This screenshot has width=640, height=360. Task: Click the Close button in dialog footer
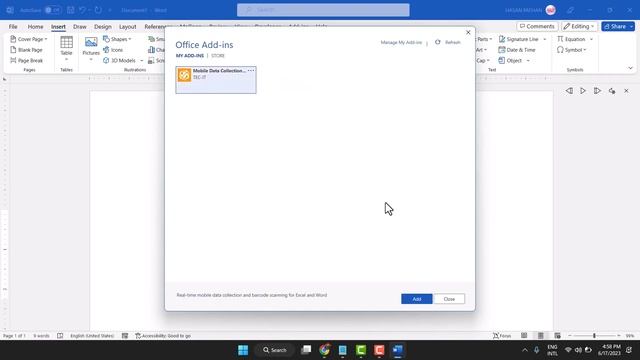coord(449,299)
